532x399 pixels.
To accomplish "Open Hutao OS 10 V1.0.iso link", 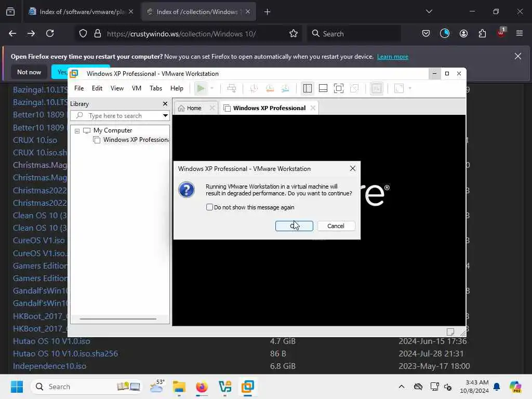I will (x=51, y=341).
